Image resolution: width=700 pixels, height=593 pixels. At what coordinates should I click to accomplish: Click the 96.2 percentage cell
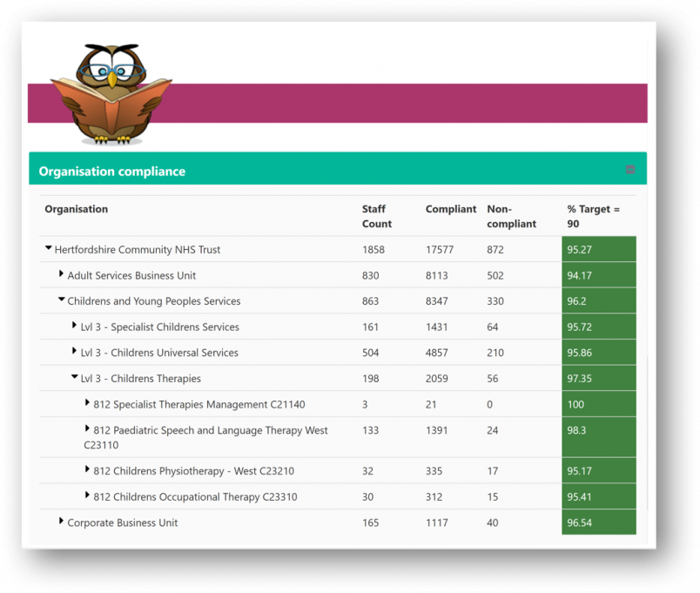pyautogui.click(x=599, y=301)
